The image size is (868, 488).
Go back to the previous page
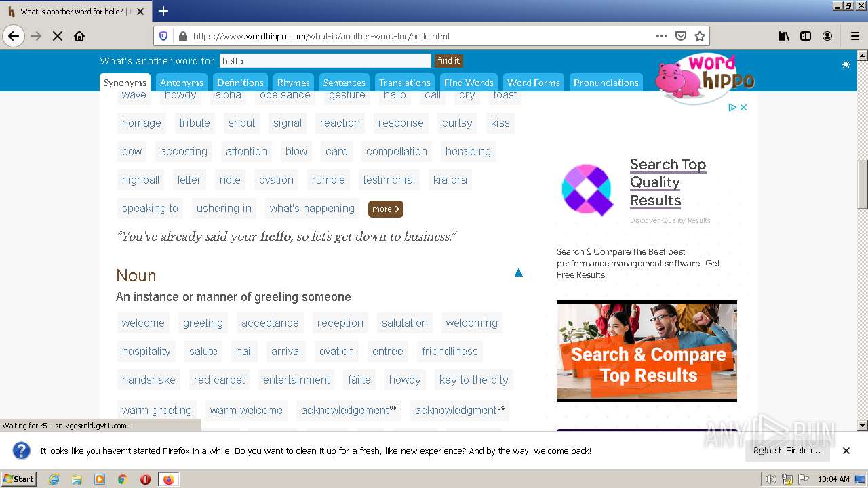tap(14, 36)
